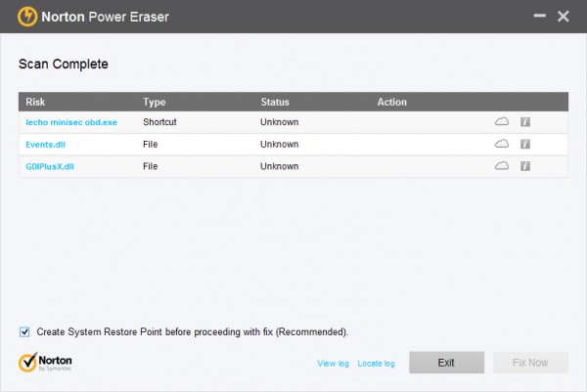Close the Norton Power Eraser window
The width and height of the screenshot is (587, 392).
tap(564, 16)
